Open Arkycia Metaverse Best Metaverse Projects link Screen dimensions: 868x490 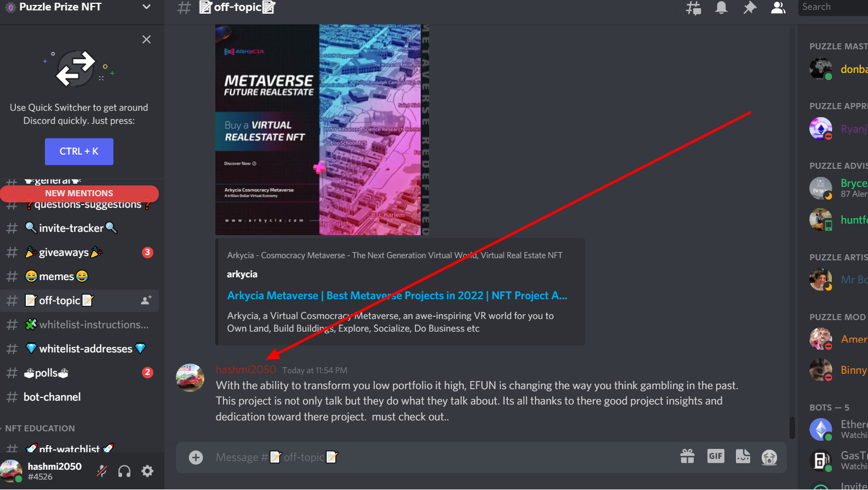click(x=397, y=295)
